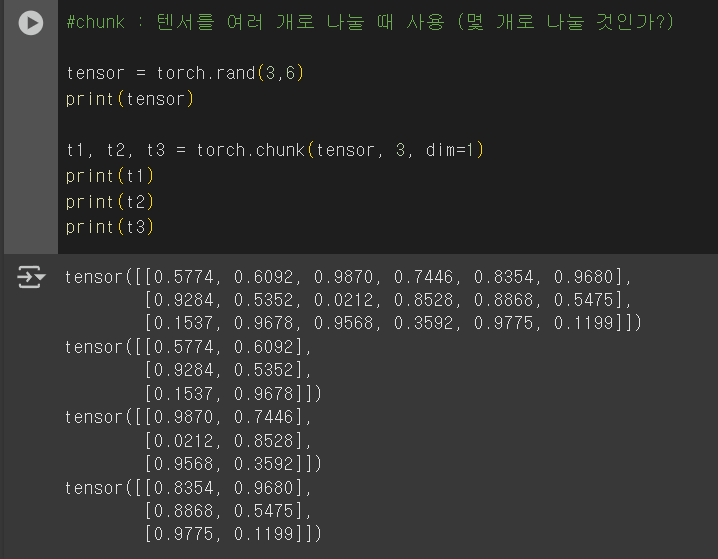This screenshot has width=718, height=559.
Task: Click the torch.chunk assignment line
Action: [x=275, y=150]
